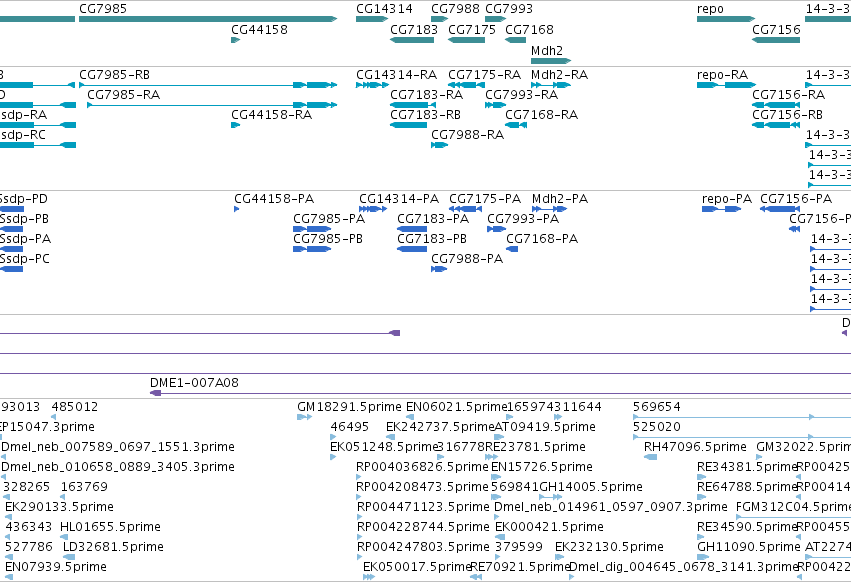Open the RP004036826.5prime EST label

[422, 467]
